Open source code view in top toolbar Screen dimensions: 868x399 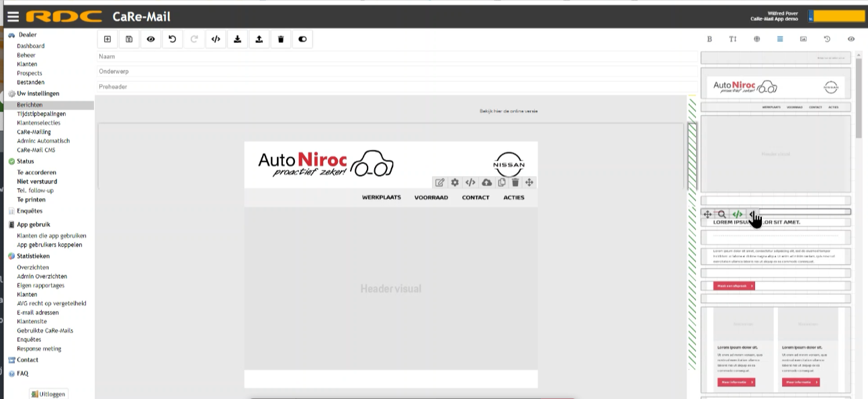point(216,39)
